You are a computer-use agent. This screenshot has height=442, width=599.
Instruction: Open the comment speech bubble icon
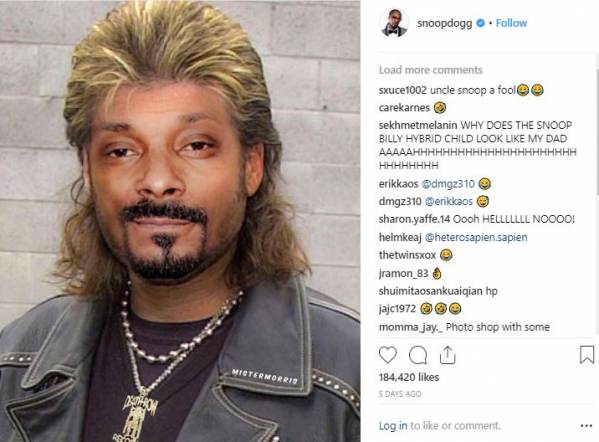pyautogui.click(x=418, y=355)
